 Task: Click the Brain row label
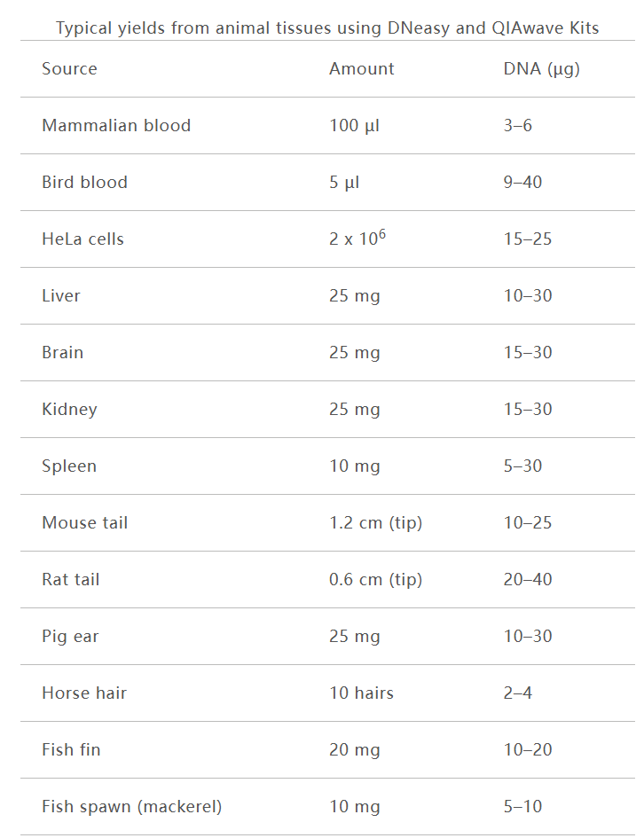(x=62, y=353)
